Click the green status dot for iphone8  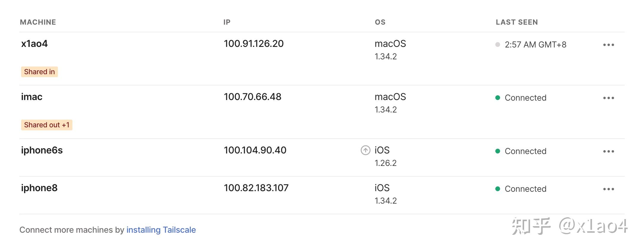pyautogui.click(x=498, y=189)
